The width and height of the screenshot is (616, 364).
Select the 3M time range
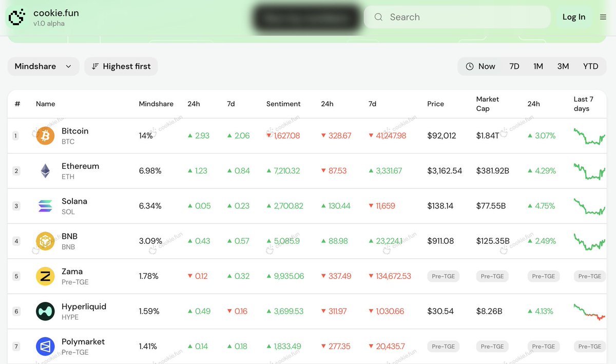[x=563, y=66]
